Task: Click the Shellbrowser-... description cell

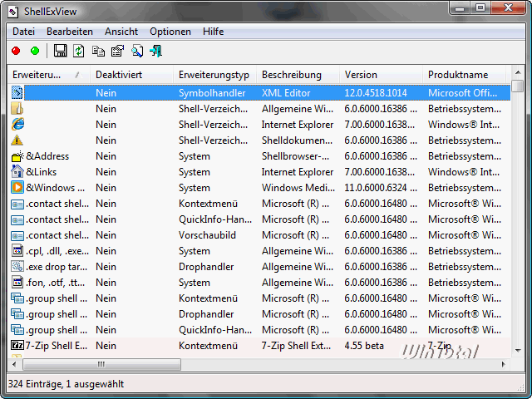Action: [295, 156]
